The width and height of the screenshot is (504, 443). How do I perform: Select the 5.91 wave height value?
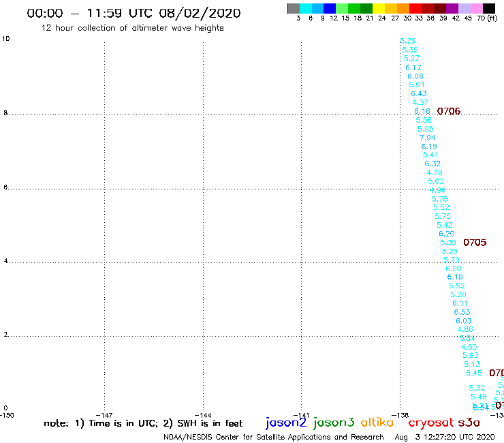pos(417,85)
